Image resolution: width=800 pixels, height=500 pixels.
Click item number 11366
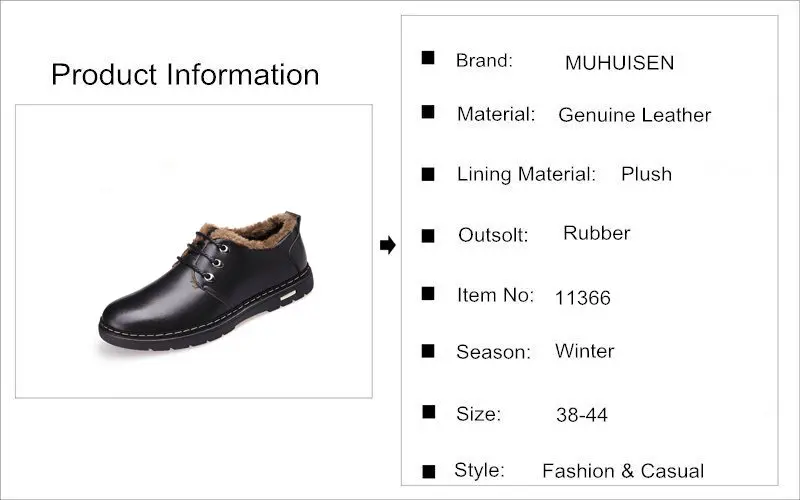click(x=582, y=298)
